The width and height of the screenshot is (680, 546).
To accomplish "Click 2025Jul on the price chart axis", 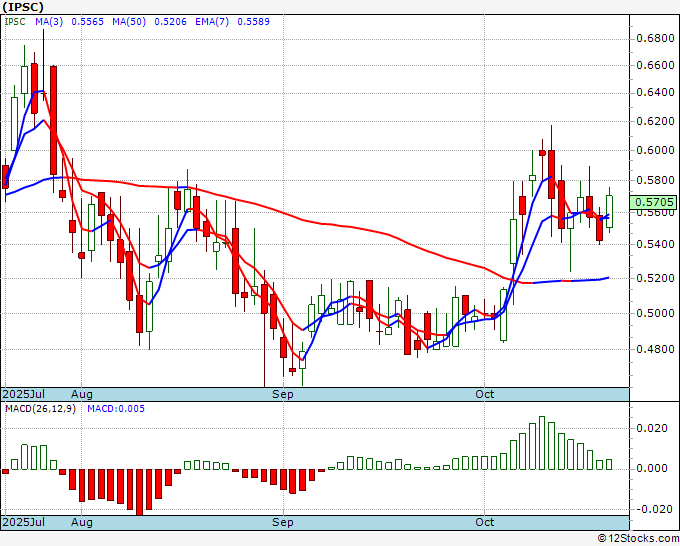I will (x=24, y=395).
